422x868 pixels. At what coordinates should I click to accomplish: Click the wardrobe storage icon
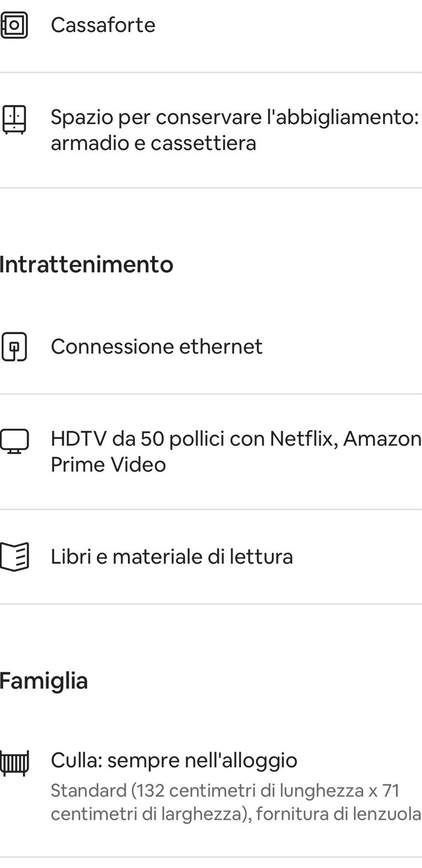[x=14, y=120]
